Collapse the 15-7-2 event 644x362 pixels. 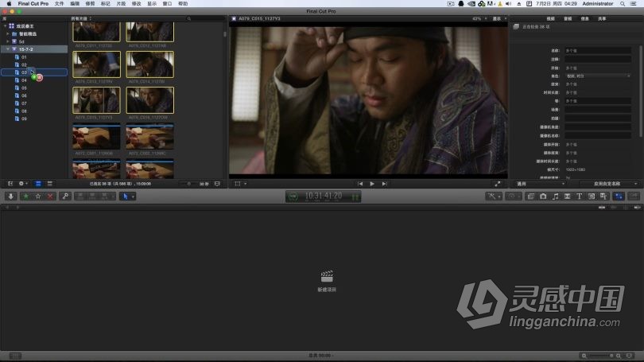[x=8, y=49]
